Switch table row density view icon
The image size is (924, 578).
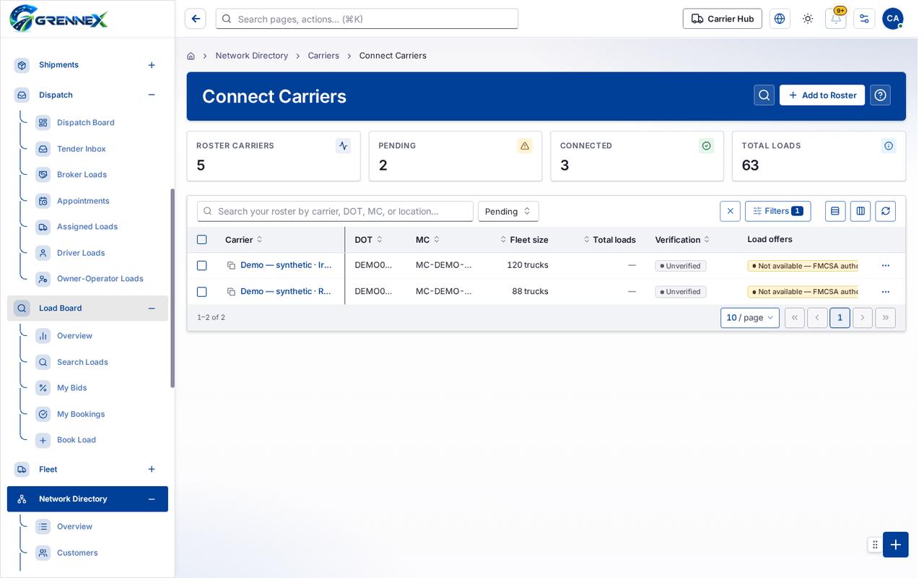835,211
